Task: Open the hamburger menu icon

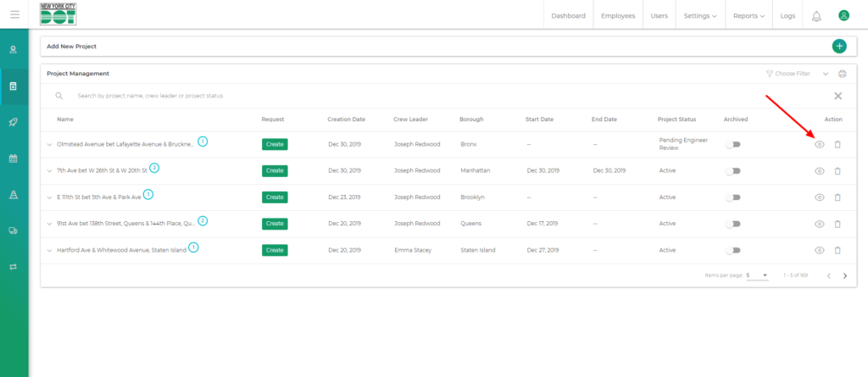Action: click(x=14, y=14)
